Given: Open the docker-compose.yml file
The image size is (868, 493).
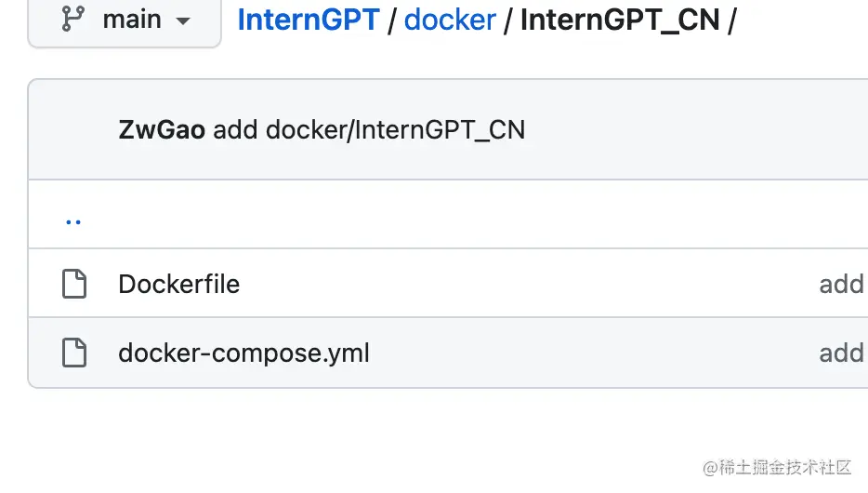Looking at the screenshot, I should [243, 353].
